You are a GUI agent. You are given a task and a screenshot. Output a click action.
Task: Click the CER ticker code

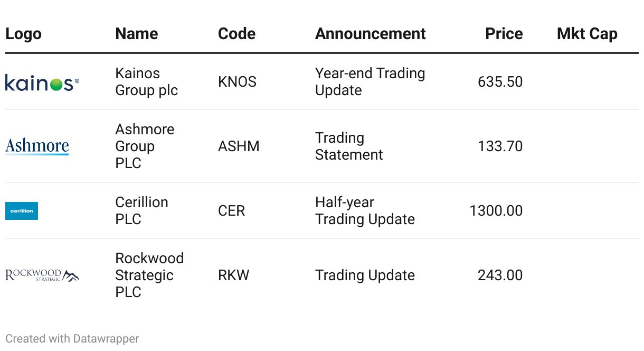click(x=231, y=211)
